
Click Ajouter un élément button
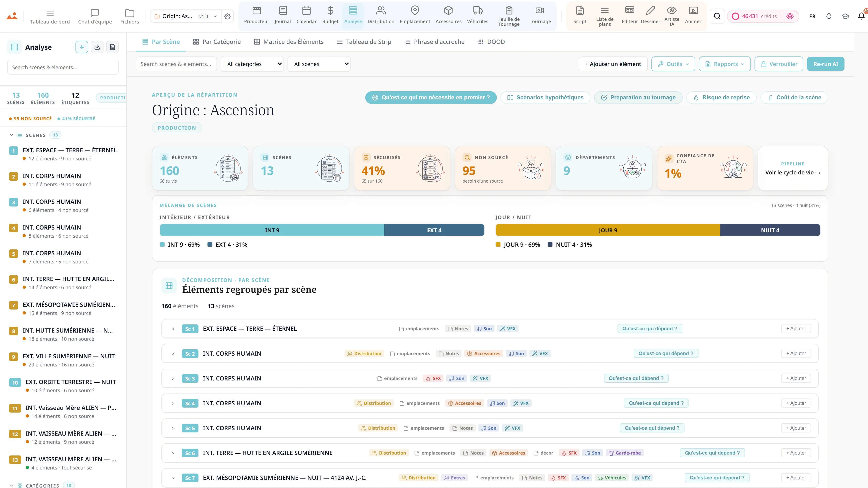[x=613, y=64]
